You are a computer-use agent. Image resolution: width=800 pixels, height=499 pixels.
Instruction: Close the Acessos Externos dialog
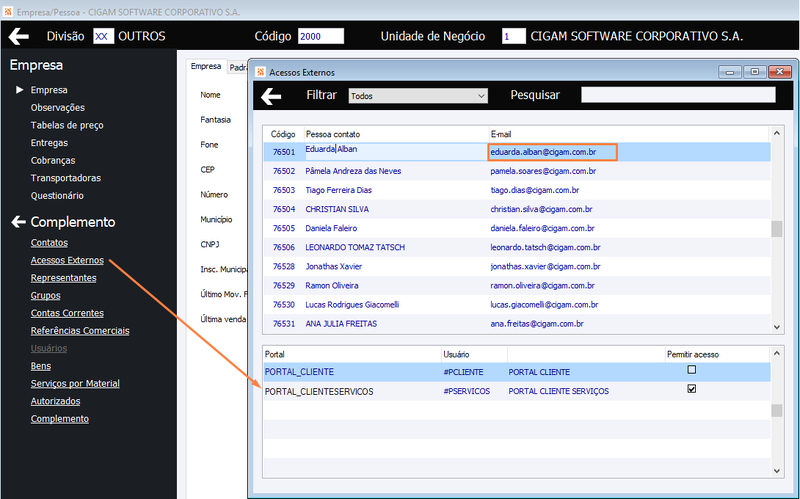coord(780,72)
